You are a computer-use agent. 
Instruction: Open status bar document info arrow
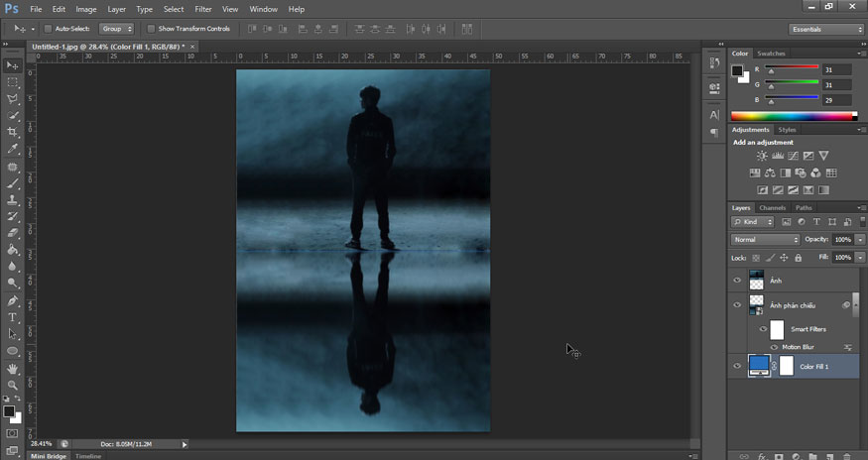(x=185, y=444)
